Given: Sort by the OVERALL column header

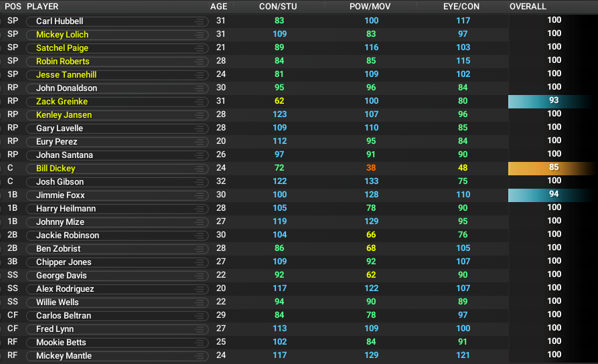Looking at the screenshot, I should click(x=528, y=7).
